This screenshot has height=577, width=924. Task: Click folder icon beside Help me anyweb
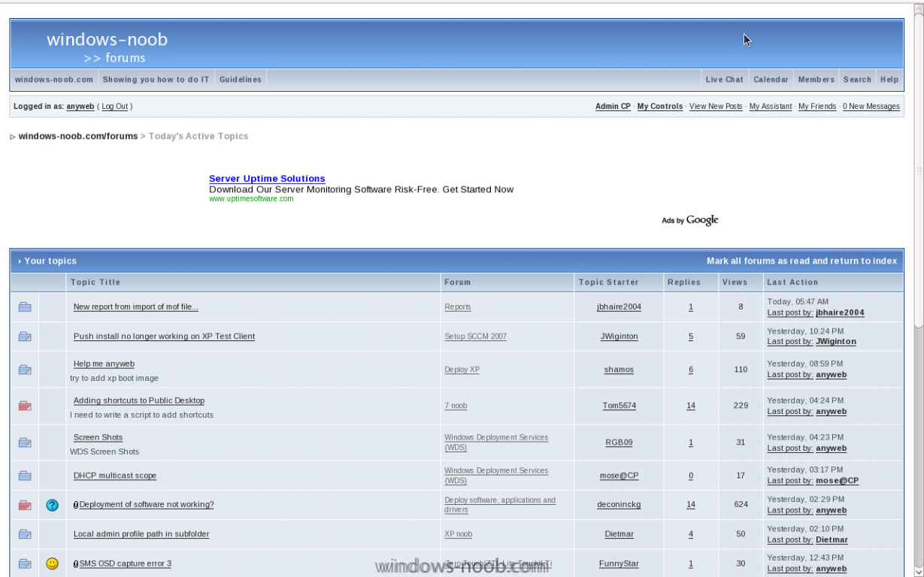25,370
